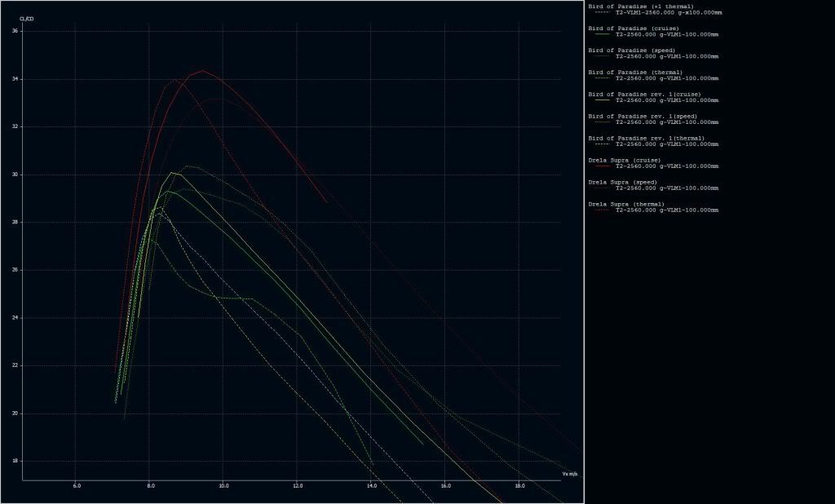
Task: Click the green line sample for Bird of Paradise (cruise)
Action: click(603, 34)
